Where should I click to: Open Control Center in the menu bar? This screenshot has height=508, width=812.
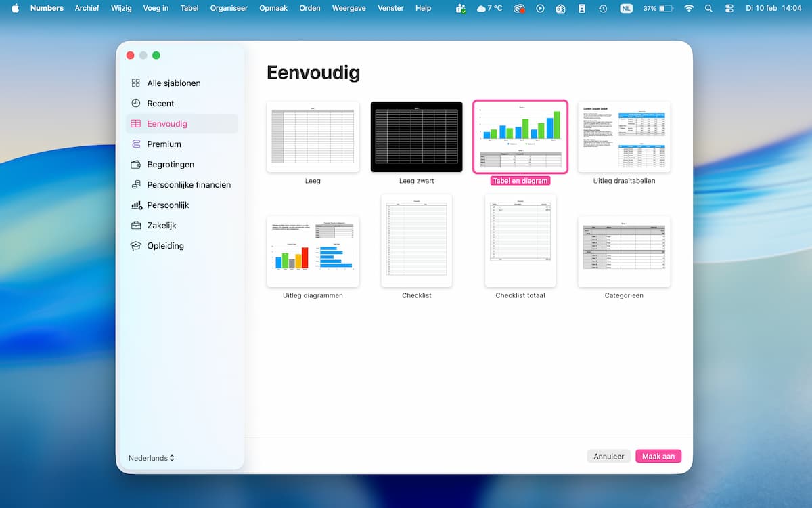[729, 9]
